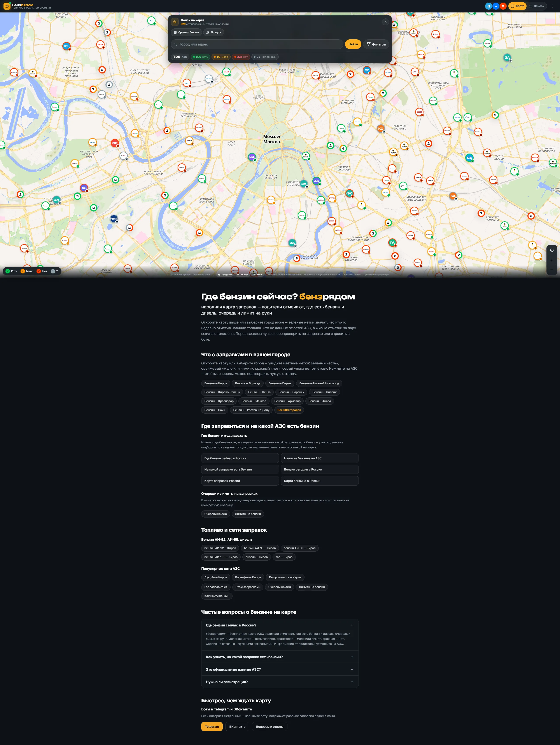Open Лимиты на бензин link under queues
560x745 pixels.
tap(248, 514)
